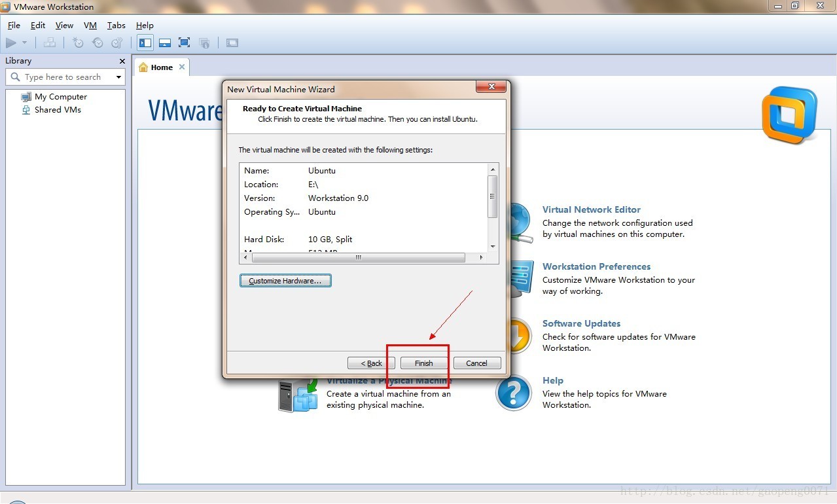Image resolution: width=837 pixels, height=504 pixels.
Task: Click the Help question mark icon
Action: pyautogui.click(x=514, y=393)
